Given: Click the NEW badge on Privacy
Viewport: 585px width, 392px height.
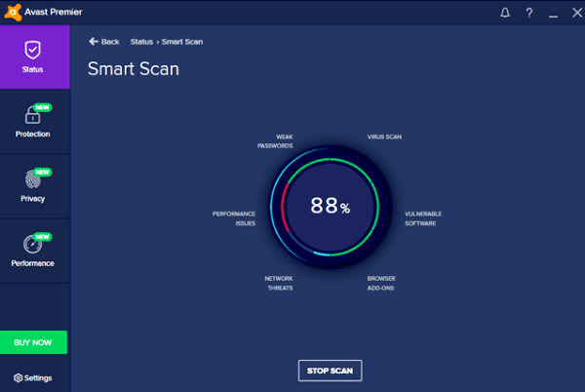Looking at the screenshot, I should pyautogui.click(x=42, y=172).
